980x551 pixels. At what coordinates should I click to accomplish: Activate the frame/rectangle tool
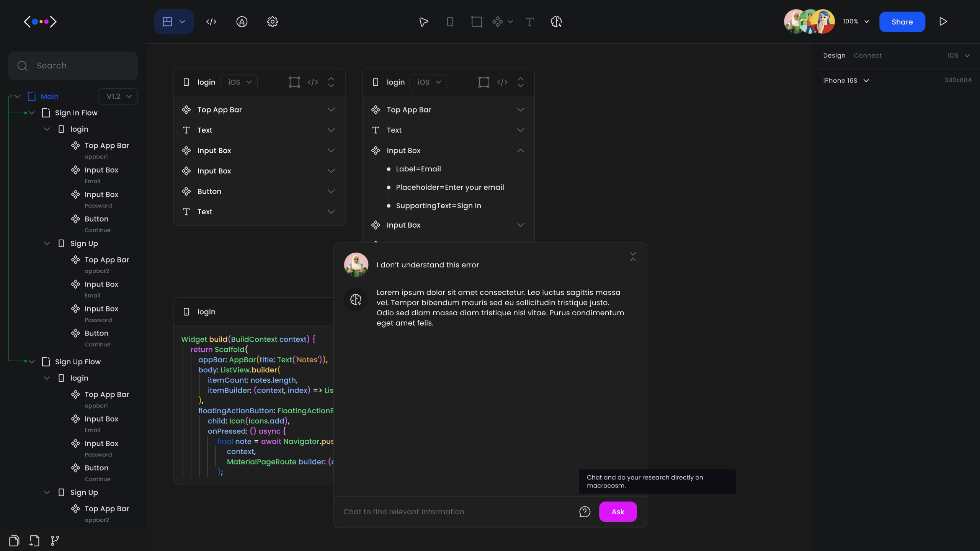pos(476,21)
